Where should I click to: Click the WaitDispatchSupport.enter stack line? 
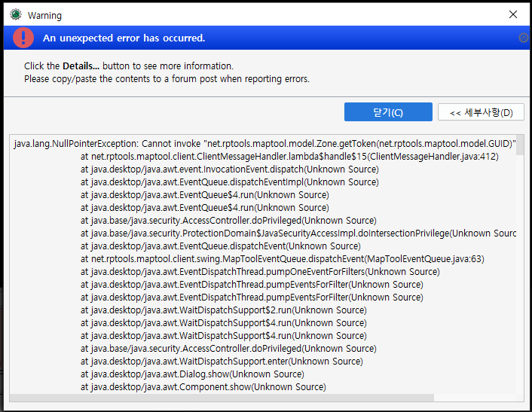[x=222, y=362]
